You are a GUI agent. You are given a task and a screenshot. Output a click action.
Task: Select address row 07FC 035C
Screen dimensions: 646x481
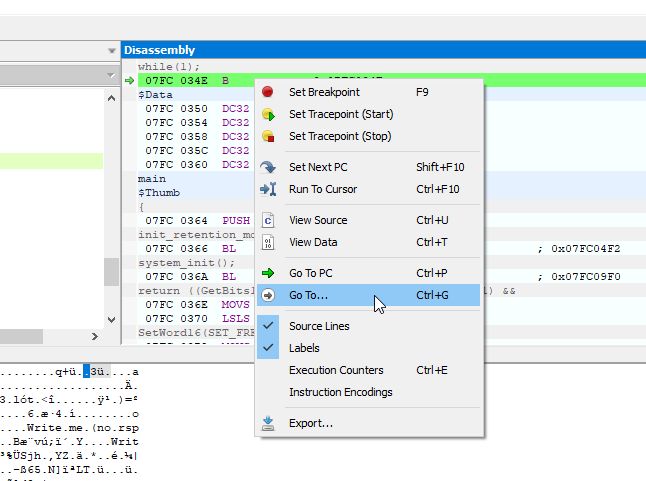197,151
